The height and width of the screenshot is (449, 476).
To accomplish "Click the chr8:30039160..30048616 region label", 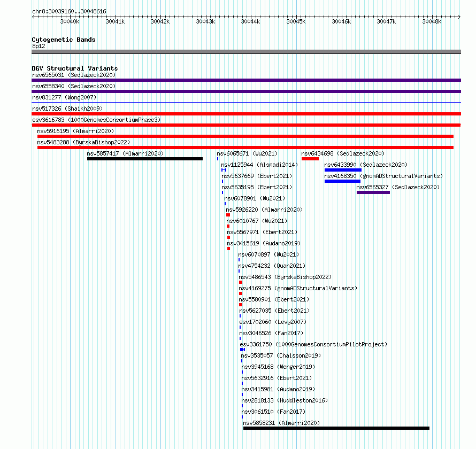I will (x=69, y=11).
